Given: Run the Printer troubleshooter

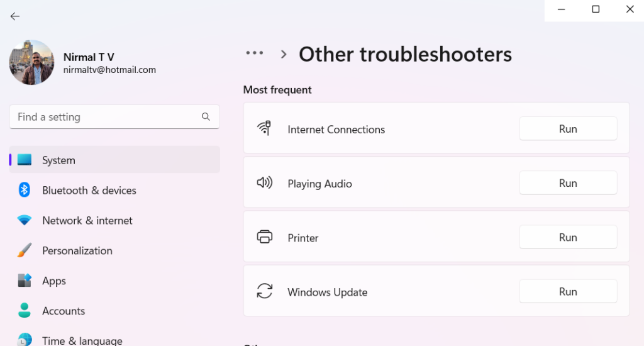Looking at the screenshot, I should click(568, 237).
